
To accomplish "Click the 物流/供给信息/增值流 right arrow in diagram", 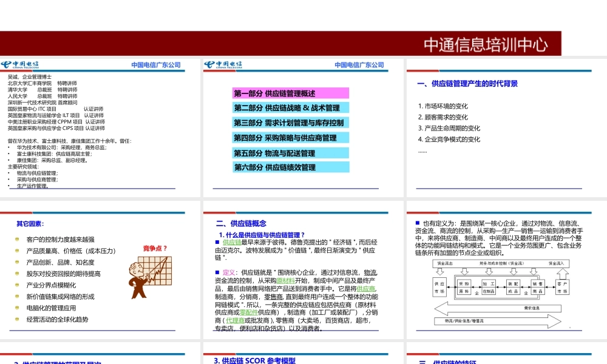I will click(498, 321).
